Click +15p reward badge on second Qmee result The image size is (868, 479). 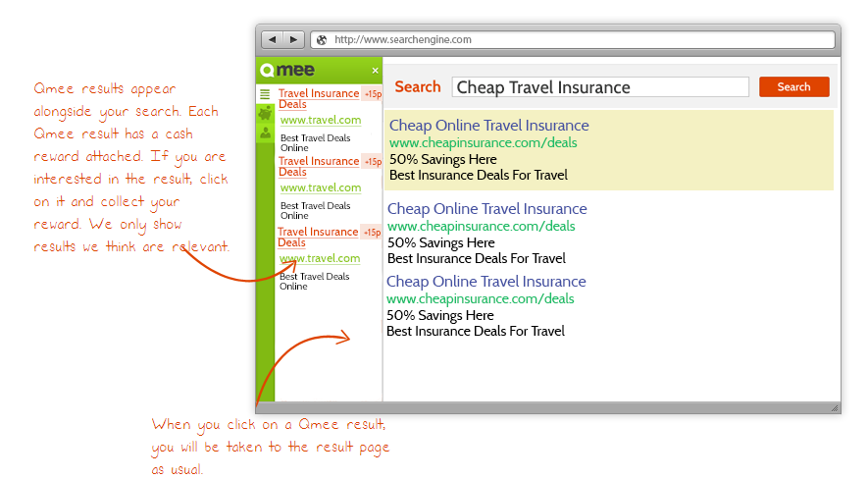tap(373, 162)
